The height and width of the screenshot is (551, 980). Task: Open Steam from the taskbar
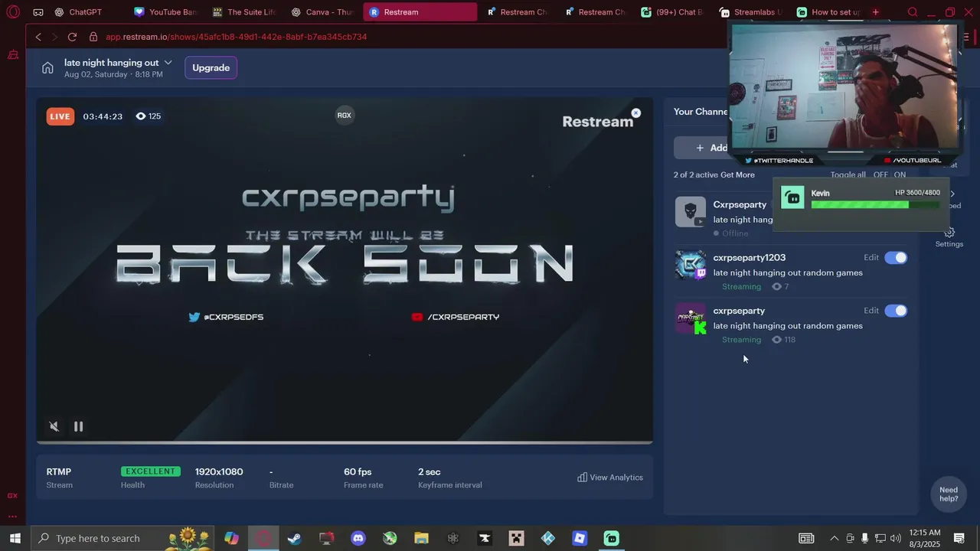[295, 538]
